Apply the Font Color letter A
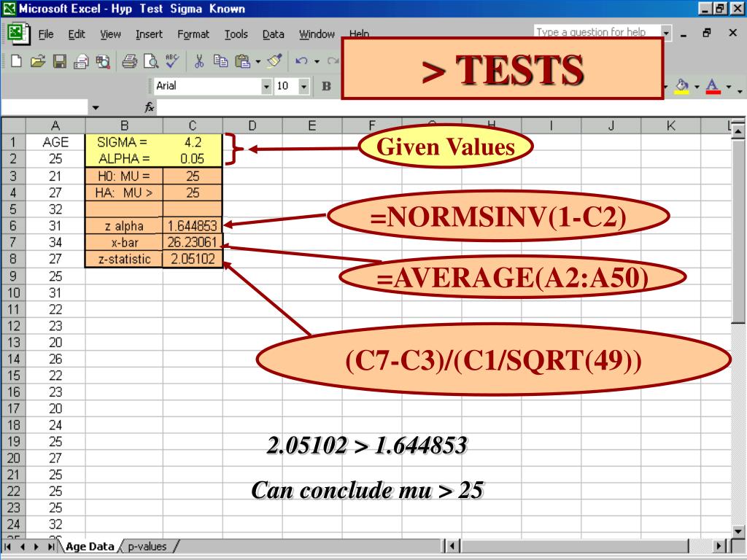 (x=713, y=86)
